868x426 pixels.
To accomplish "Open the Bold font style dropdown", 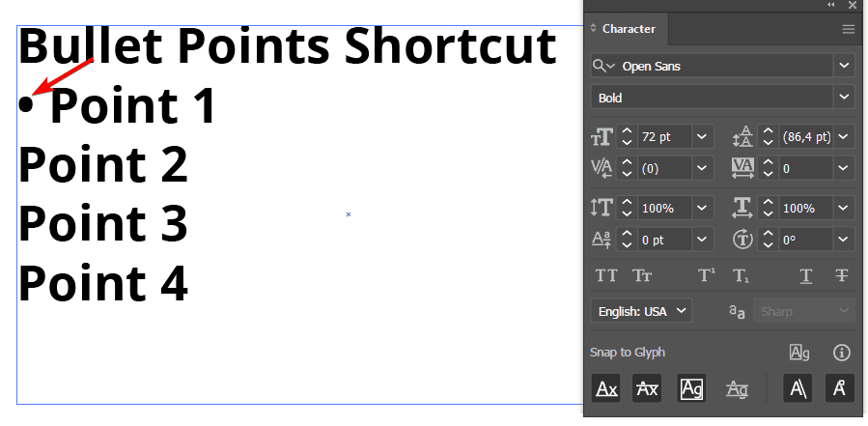I will [x=845, y=98].
